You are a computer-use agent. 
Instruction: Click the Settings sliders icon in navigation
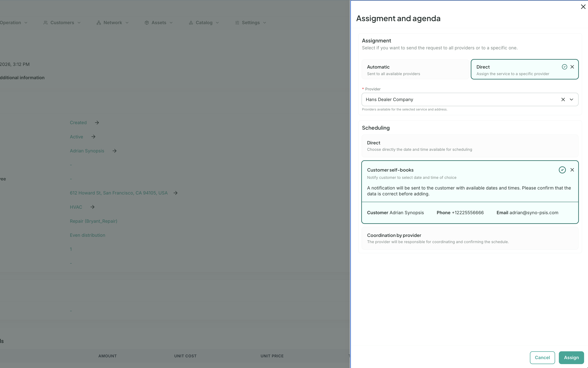click(237, 23)
